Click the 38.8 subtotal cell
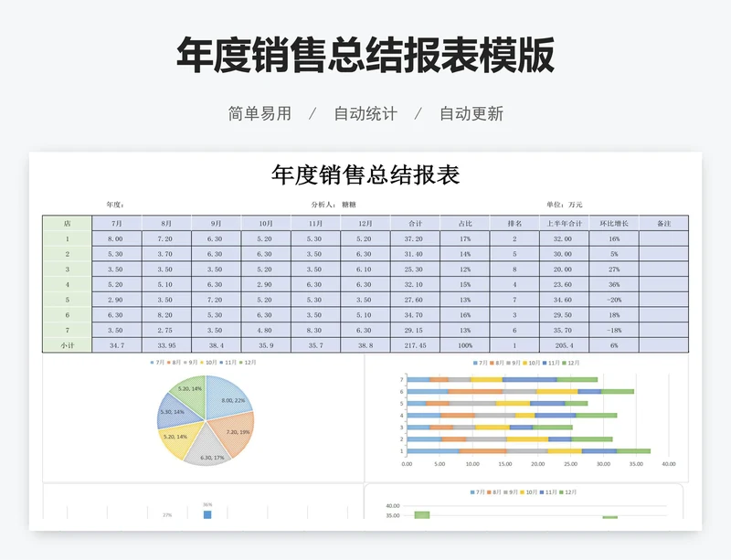 (x=365, y=345)
